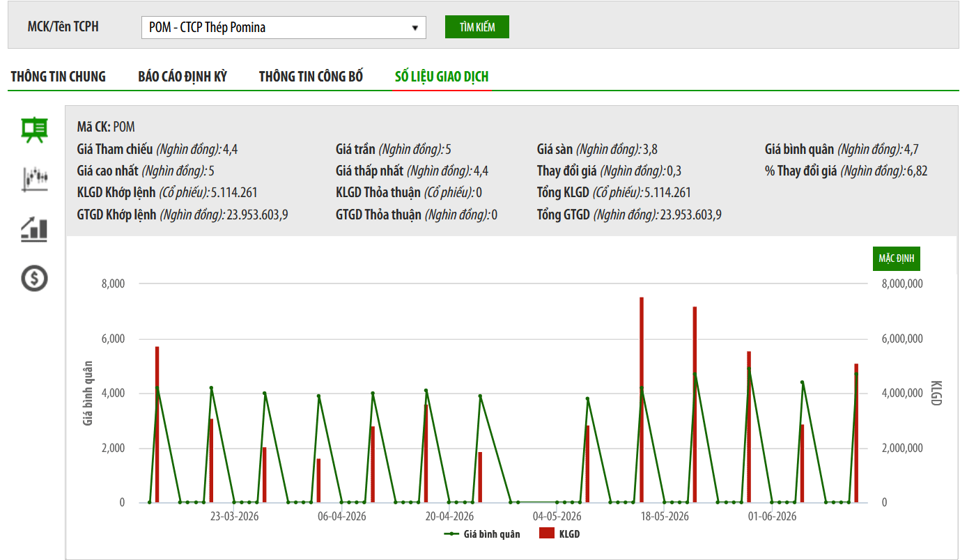Toggle the green Giá bình quân legend marker
Image resolution: width=960 pixels, height=560 pixels.
click(x=452, y=534)
